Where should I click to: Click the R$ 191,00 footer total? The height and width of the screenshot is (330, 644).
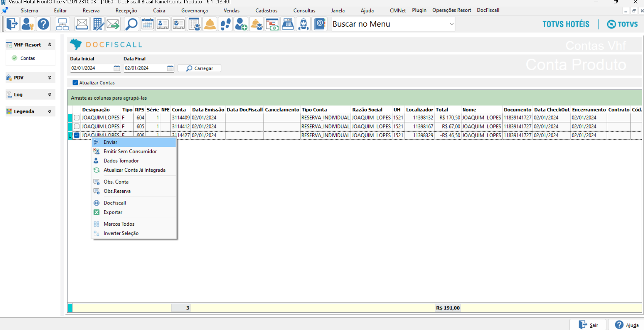[x=448, y=308]
